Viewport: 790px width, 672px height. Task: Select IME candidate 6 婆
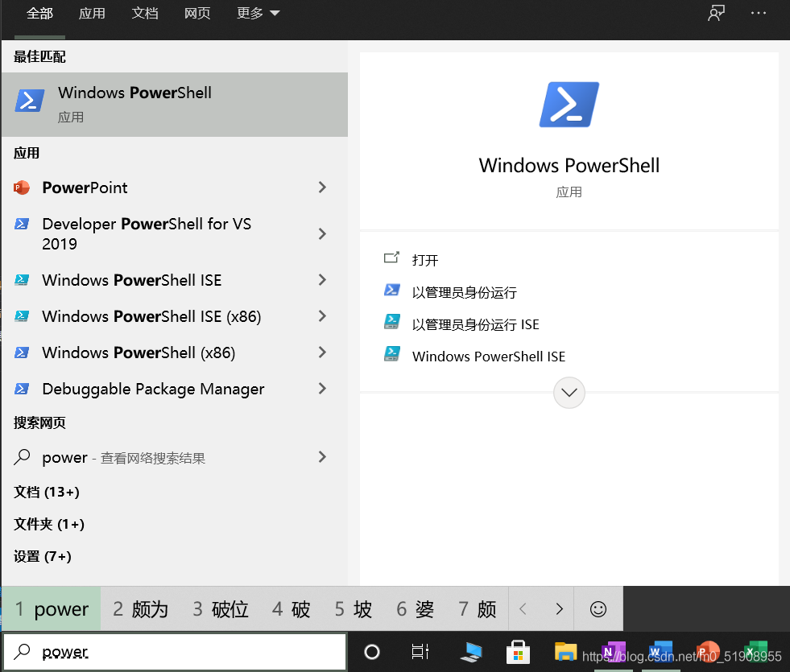pos(416,609)
